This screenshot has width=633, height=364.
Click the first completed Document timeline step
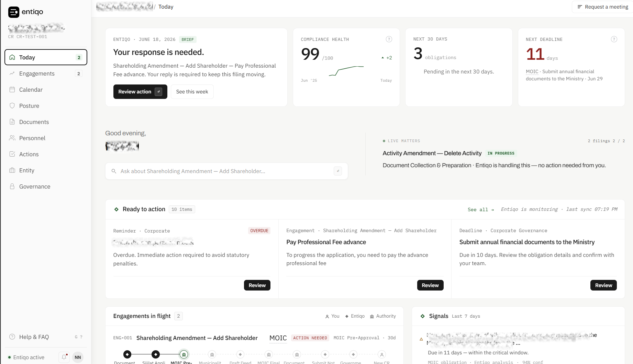tap(127, 354)
